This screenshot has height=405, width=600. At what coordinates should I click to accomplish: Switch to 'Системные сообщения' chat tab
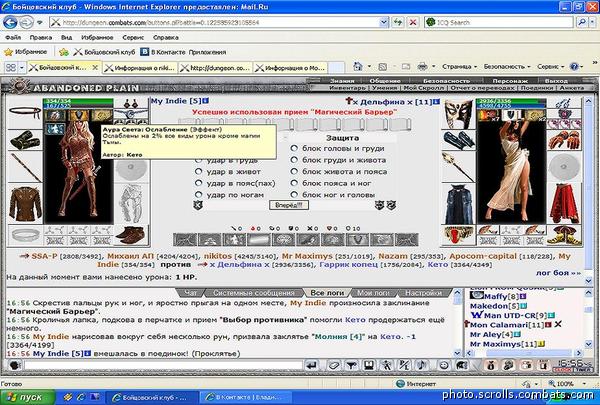pyautogui.click(x=254, y=293)
